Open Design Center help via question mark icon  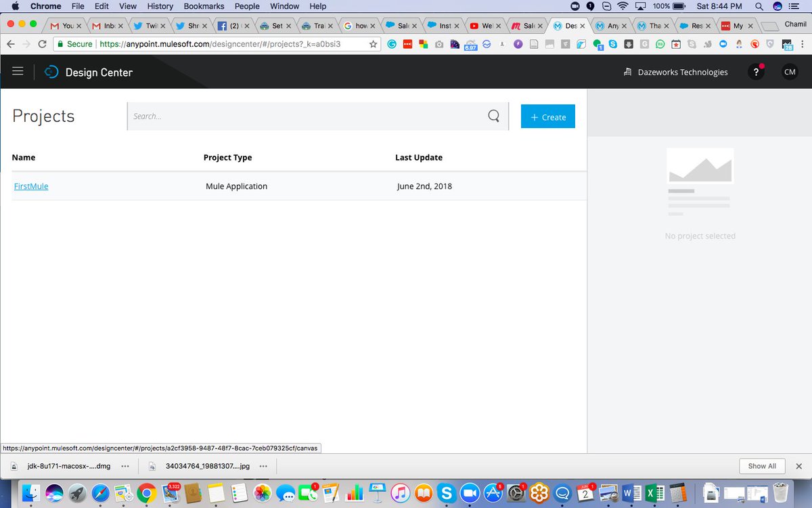click(756, 71)
